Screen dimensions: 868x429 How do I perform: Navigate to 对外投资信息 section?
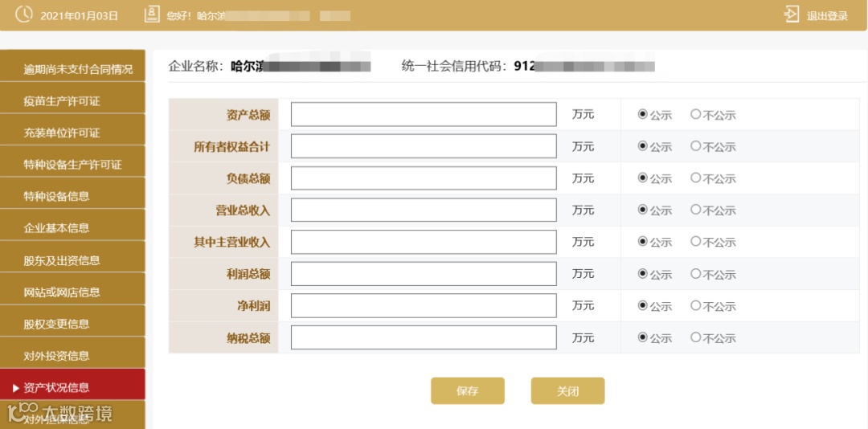57,356
